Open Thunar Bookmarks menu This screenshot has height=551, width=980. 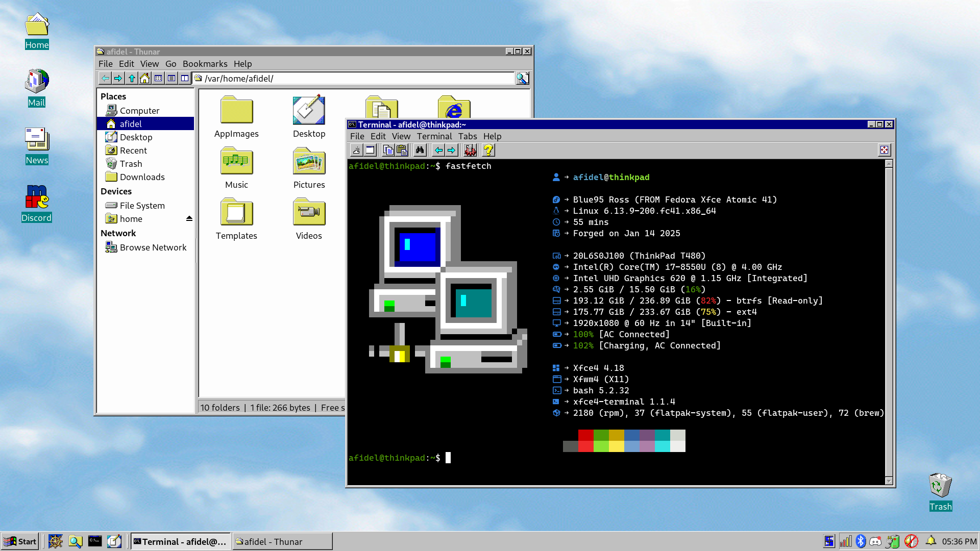tap(205, 64)
